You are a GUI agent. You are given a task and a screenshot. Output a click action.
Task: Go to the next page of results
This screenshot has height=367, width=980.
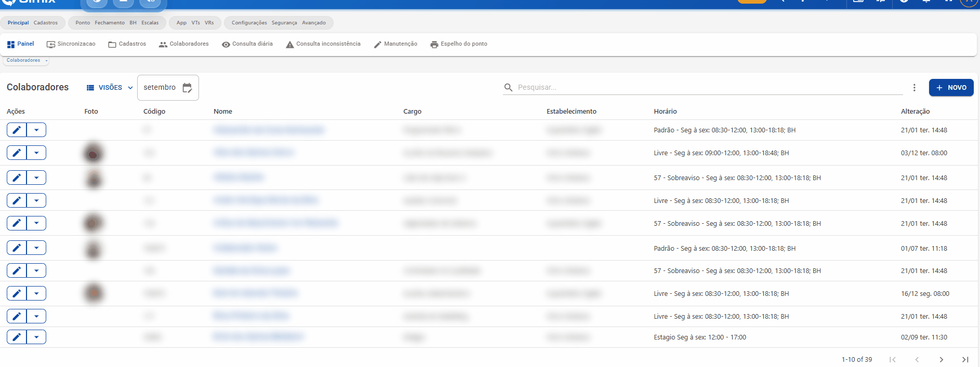941,359
